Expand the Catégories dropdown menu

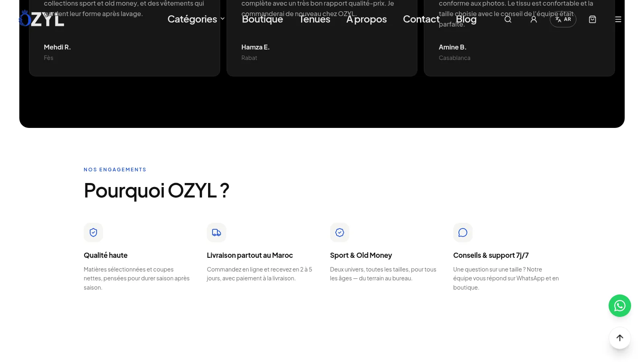click(196, 19)
